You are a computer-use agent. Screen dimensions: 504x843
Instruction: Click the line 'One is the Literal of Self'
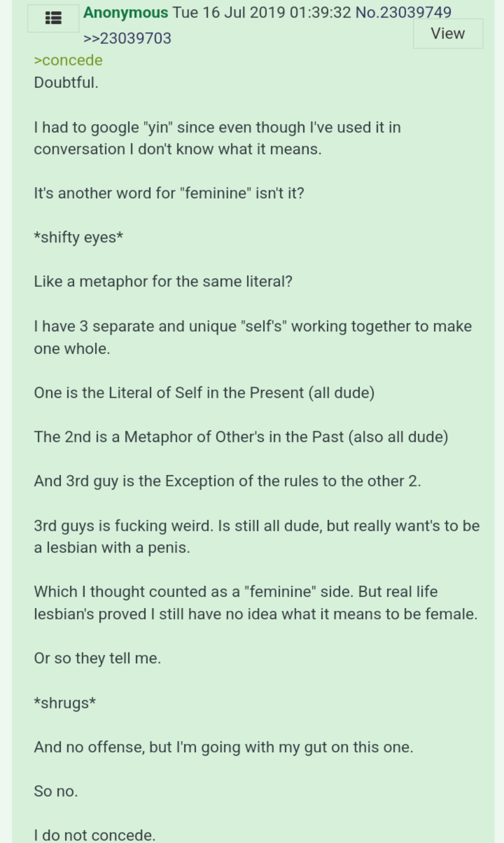pyautogui.click(x=204, y=393)
